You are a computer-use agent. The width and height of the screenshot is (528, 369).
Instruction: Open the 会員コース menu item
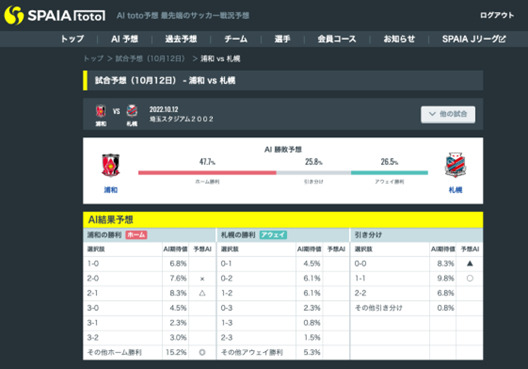[337, 39]
